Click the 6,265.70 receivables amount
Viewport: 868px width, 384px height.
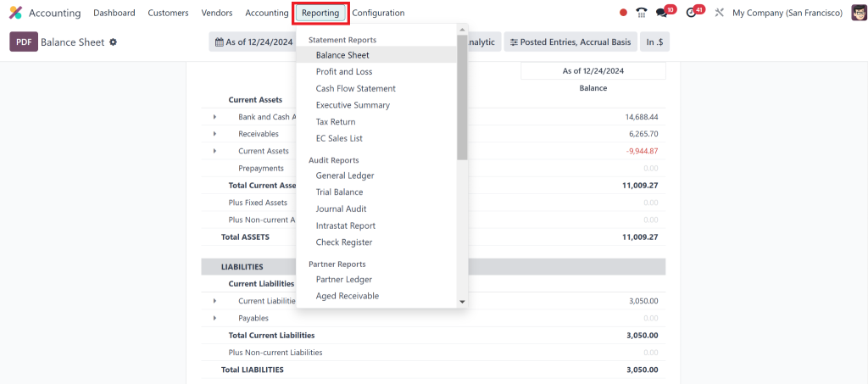(644, 134)
